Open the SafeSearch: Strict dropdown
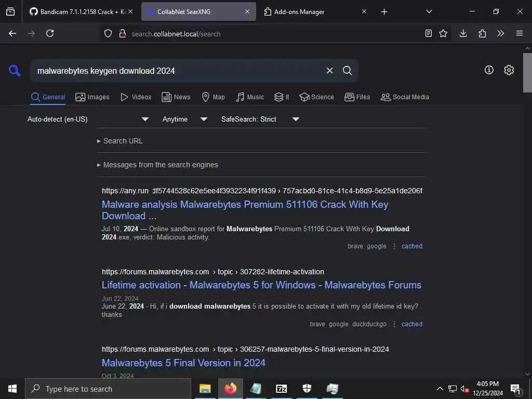This screenshot has height=399, width=532. (x=260, y=119)
